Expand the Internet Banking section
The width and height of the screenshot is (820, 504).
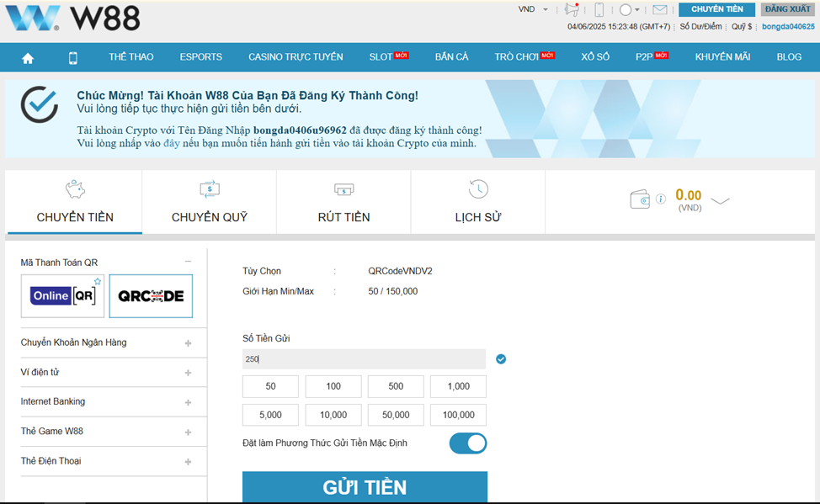pos(188,402)
